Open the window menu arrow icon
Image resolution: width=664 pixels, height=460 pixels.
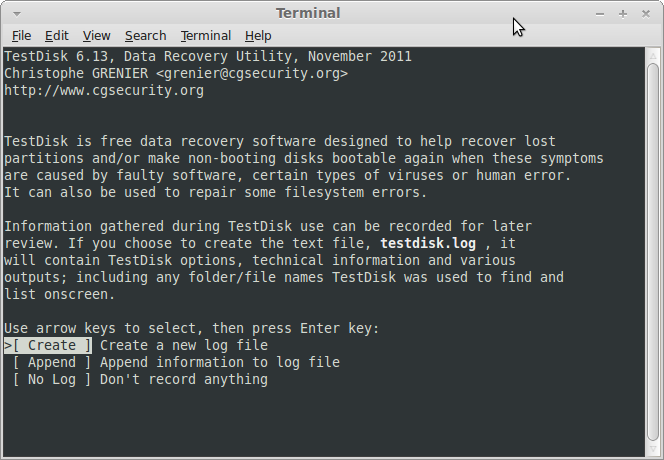(17, 14)
